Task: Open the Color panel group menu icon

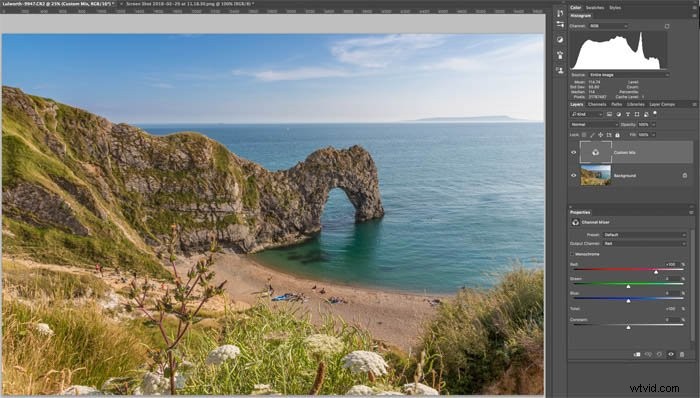Action: click(x=694, y=8)
